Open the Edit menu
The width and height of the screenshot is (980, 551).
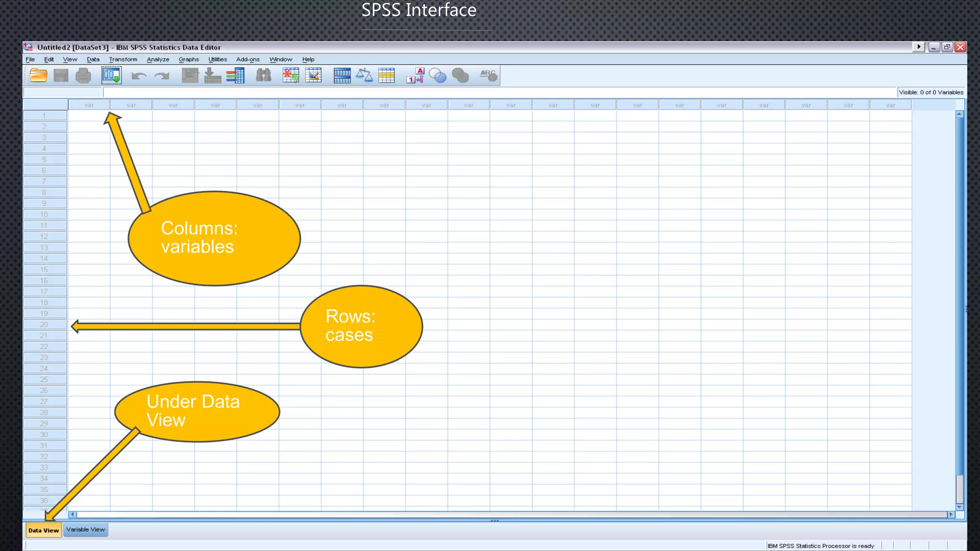[49, 59]
